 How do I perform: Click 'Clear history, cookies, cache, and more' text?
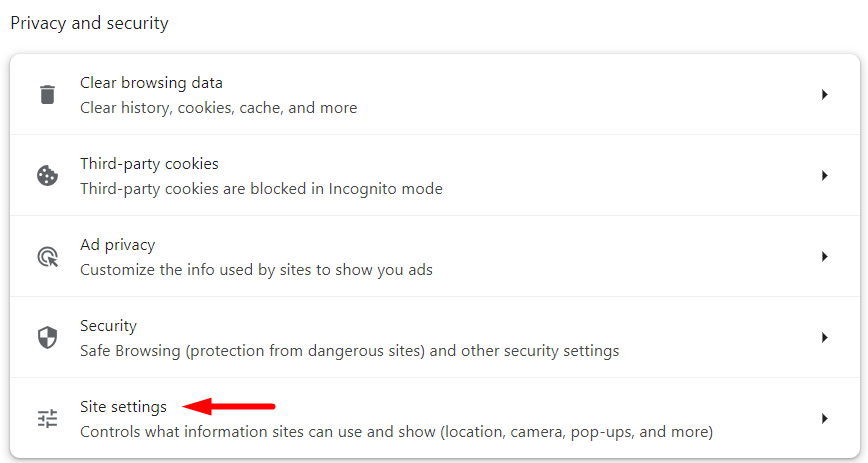click(219, 108)
